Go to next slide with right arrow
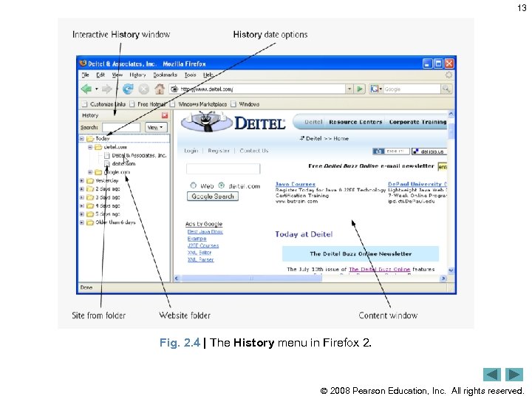 click(514, 375)
